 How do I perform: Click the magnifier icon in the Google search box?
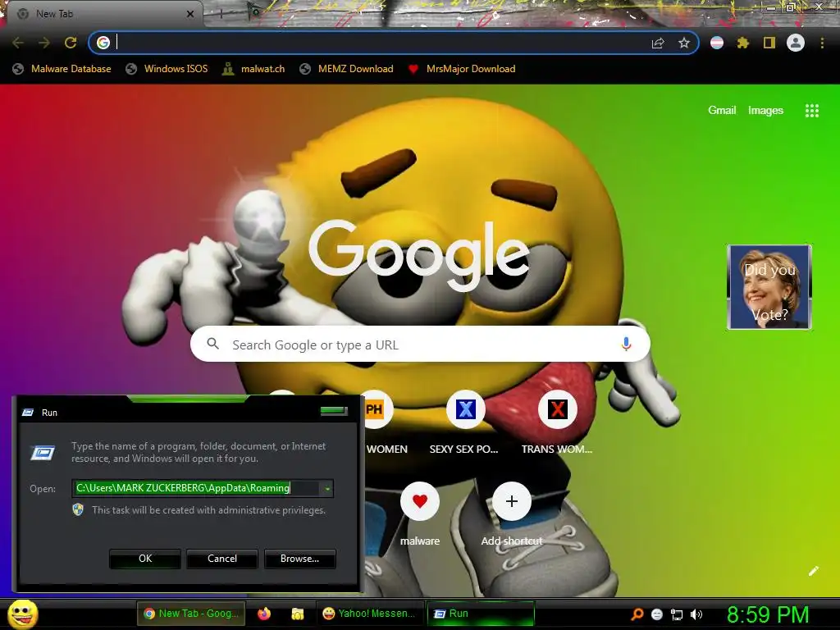click(x=213, y=344)
